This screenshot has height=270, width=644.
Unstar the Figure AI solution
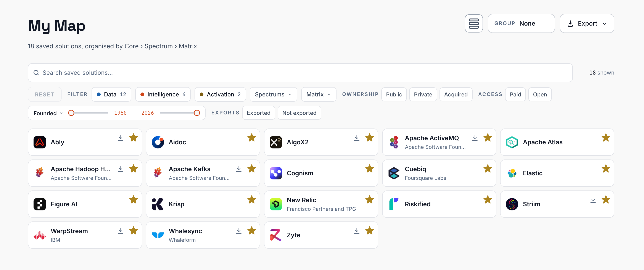[x=134, y=200]
